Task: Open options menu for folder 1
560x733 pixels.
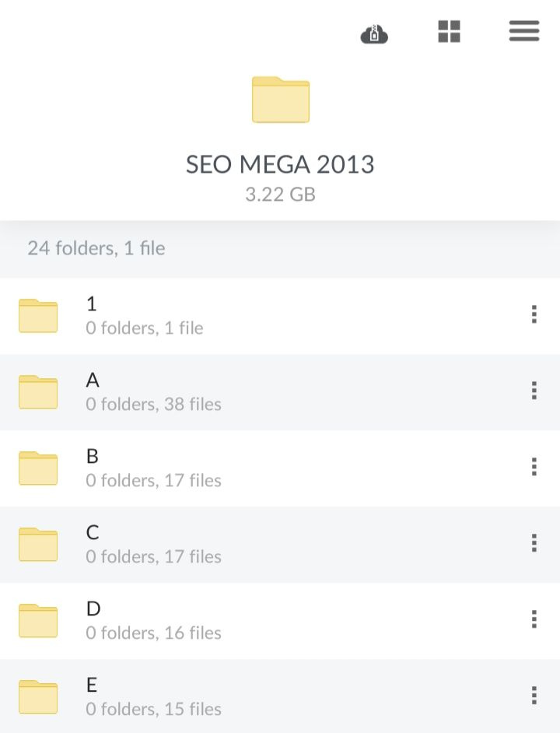Action: coord(534,314)
